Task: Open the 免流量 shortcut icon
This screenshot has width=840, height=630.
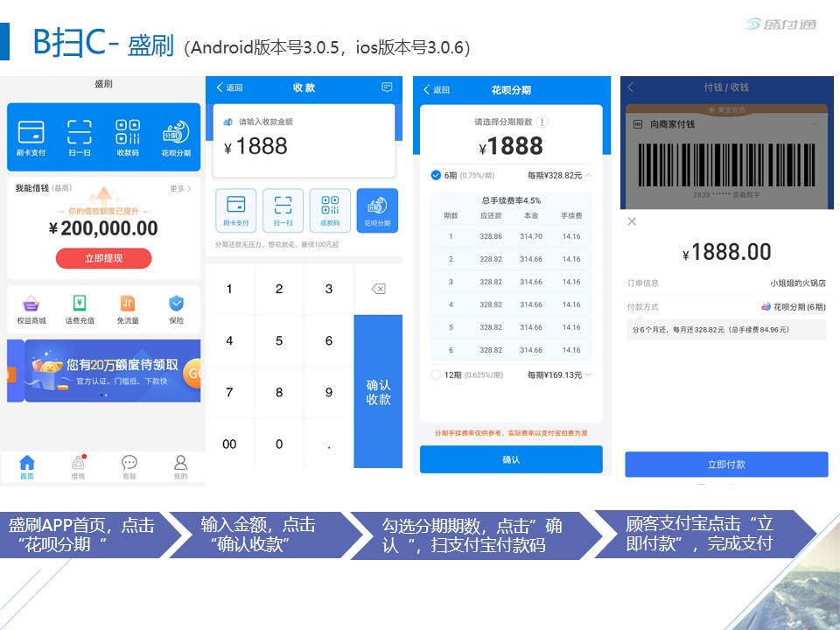Action: tap(128, 304)
